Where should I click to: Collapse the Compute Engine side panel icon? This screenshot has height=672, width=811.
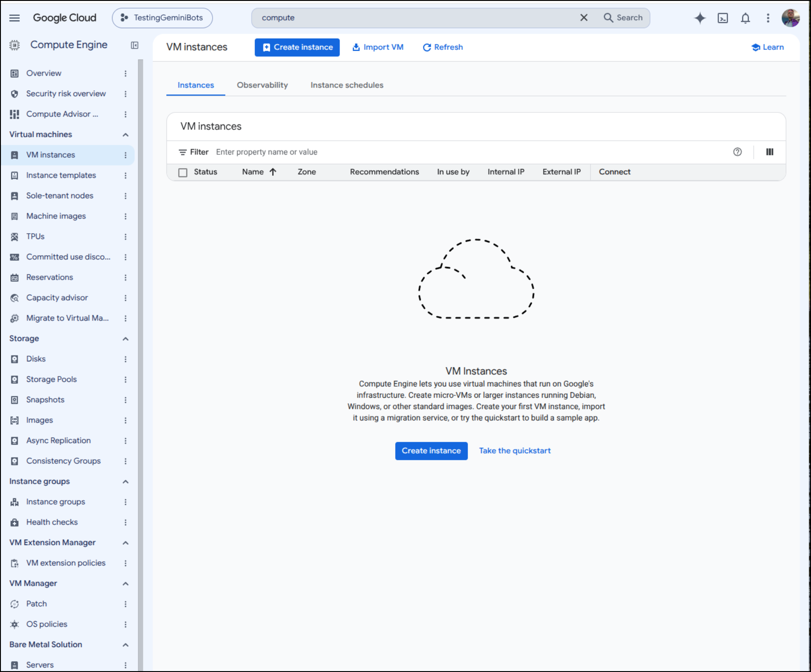pyautogui.click(x=135, y=45)
